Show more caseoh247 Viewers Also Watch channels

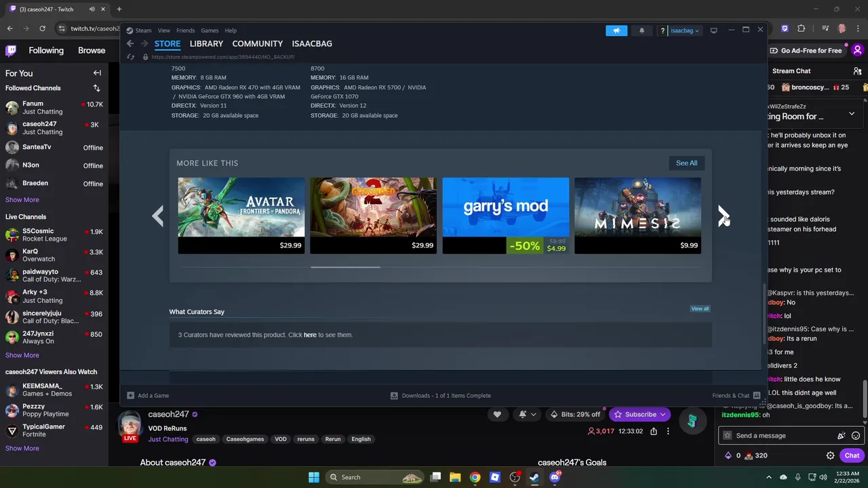tap(22, 448)
